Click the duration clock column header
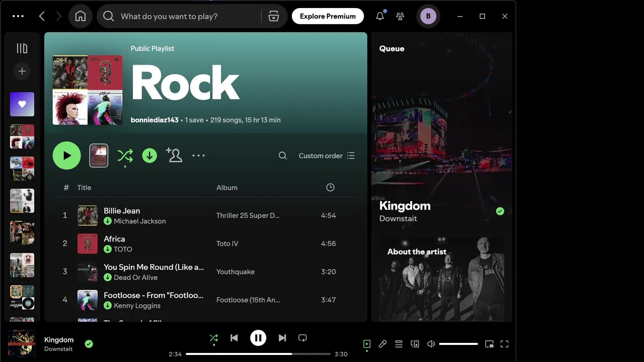The image size is (644, 362). [x=330, y=188]
